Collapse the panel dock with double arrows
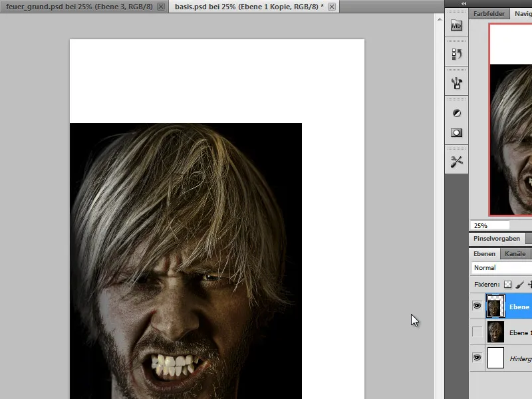532x399 pixels. pos(464,3)
